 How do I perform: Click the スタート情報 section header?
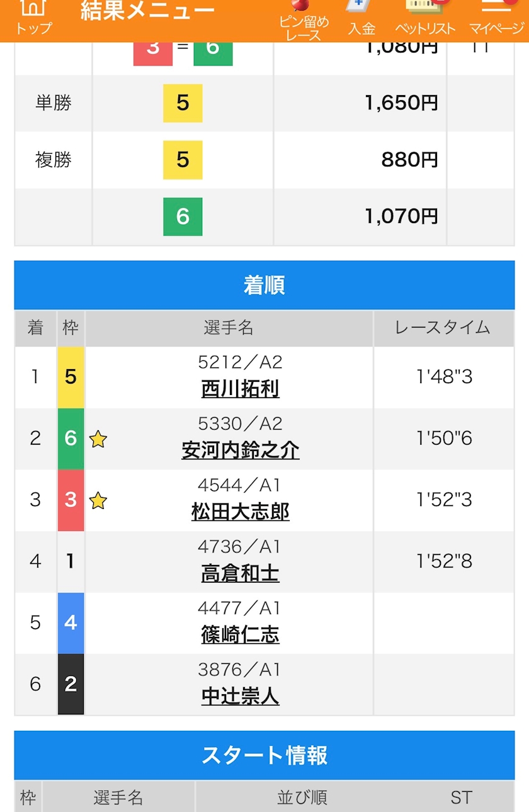[264, 755]
